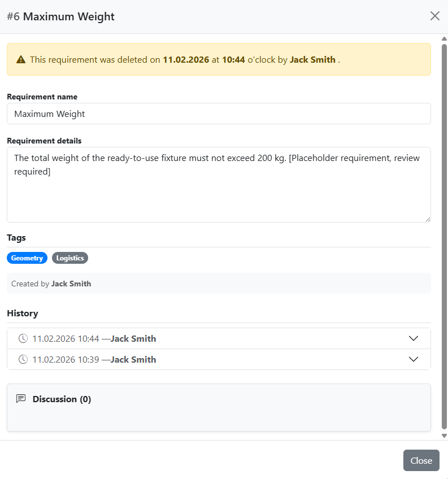Click the #6 Maximum Weight title

[x=60, y=16]
